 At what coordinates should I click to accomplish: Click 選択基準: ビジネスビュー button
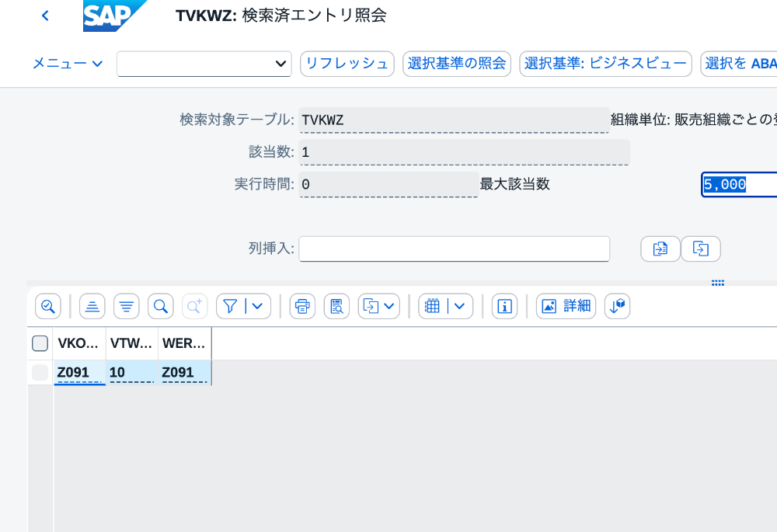tap(605, 64)
